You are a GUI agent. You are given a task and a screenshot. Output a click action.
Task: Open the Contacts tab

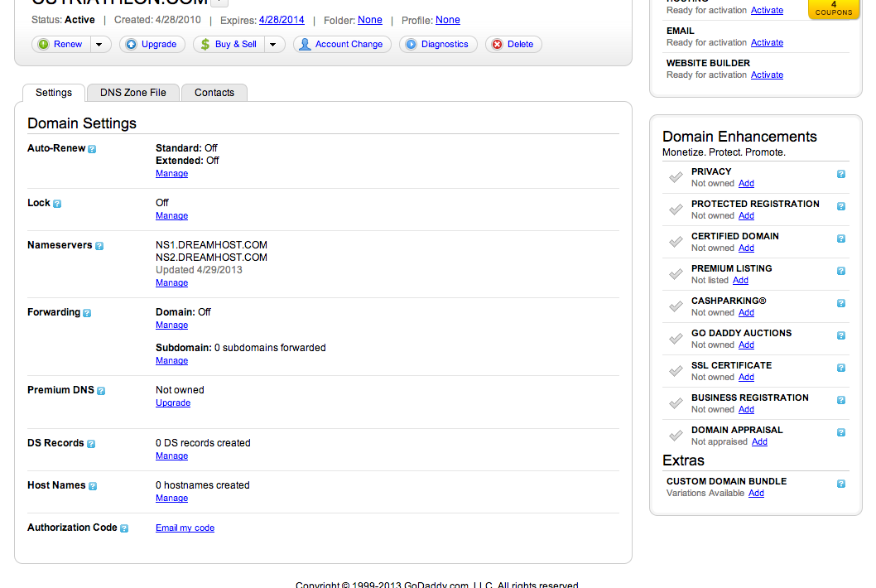[x=214, y=93]
